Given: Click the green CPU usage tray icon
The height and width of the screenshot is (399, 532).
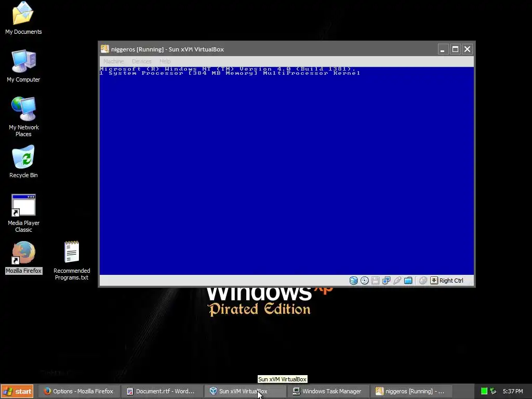Looking at the screenshot, I should (484, 391).
